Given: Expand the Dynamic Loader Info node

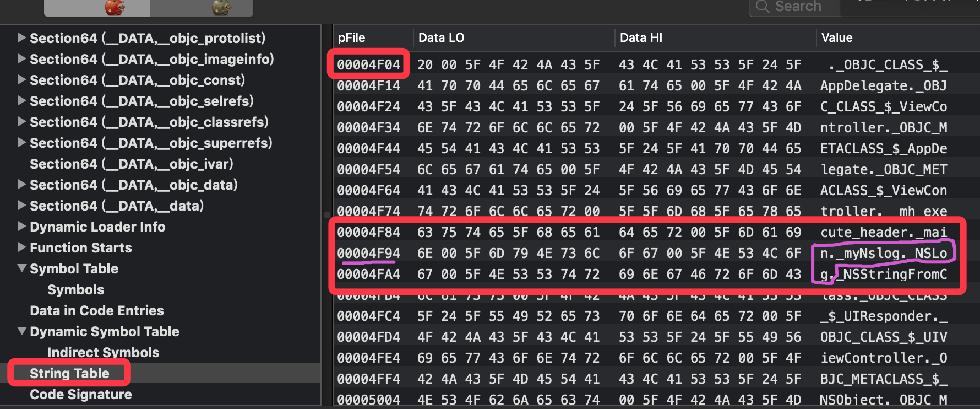Looking at the screenshot, I should [21, 226].
